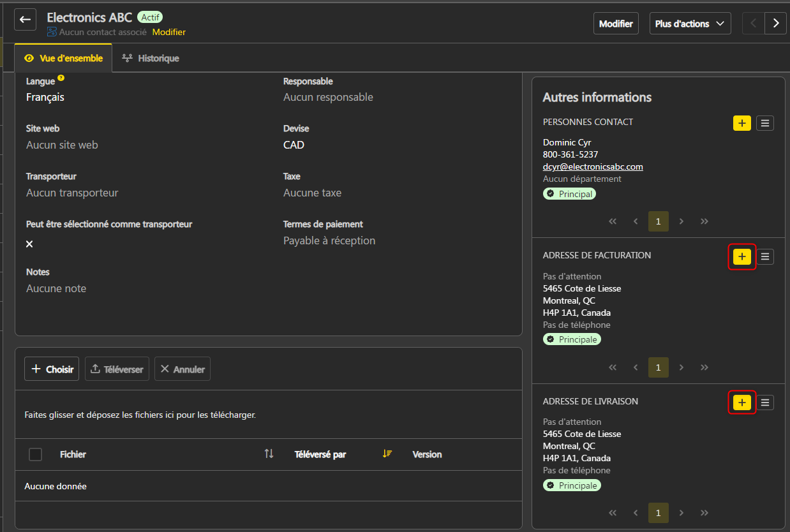Click the Modifier button in the header

pyautogui.click(x=616, y=23)
